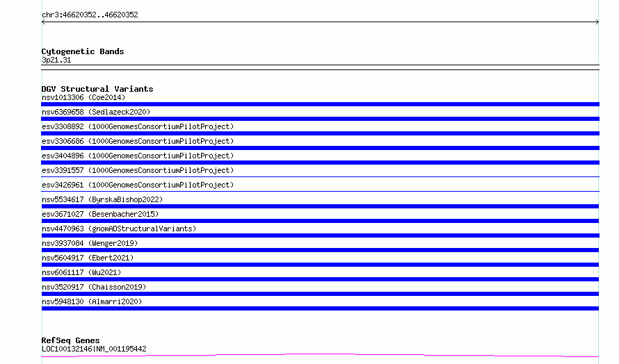Select nsv4470963 (gnomADStructuralVariants) label
The image size is (619, 364).
[x=119, y=229]
